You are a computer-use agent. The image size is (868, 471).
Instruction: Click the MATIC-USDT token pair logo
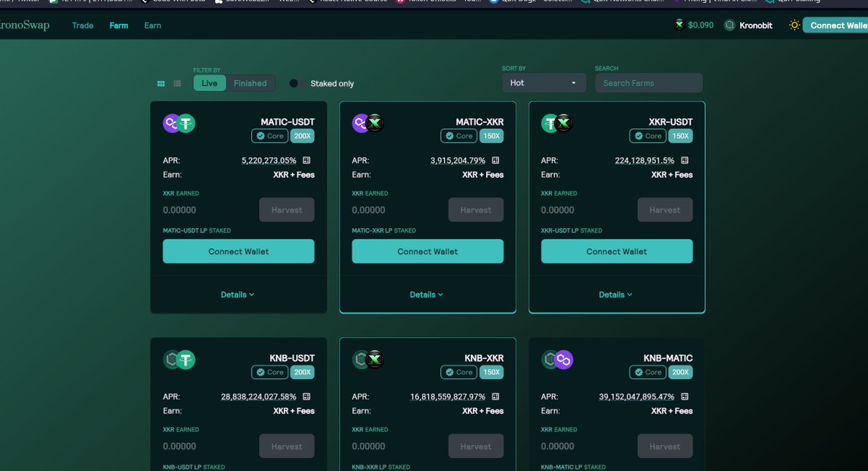(x=179, y=124)
